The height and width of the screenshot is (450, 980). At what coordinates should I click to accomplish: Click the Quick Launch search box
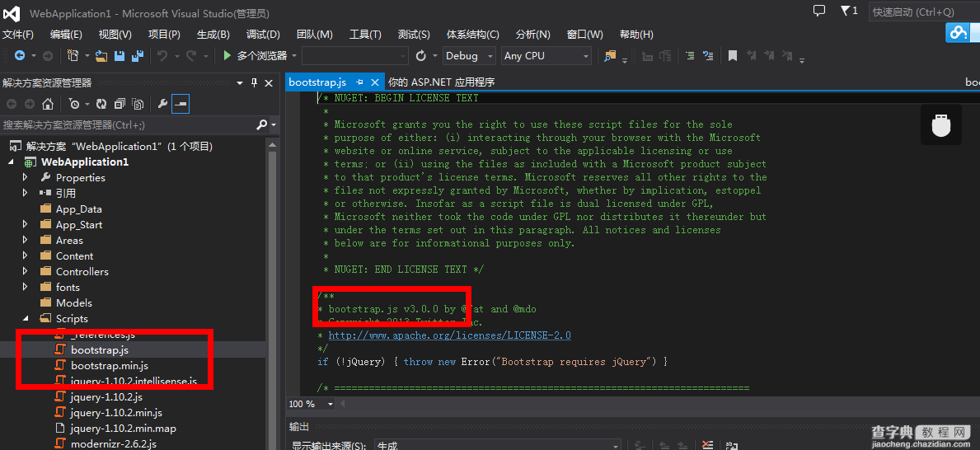925,12
